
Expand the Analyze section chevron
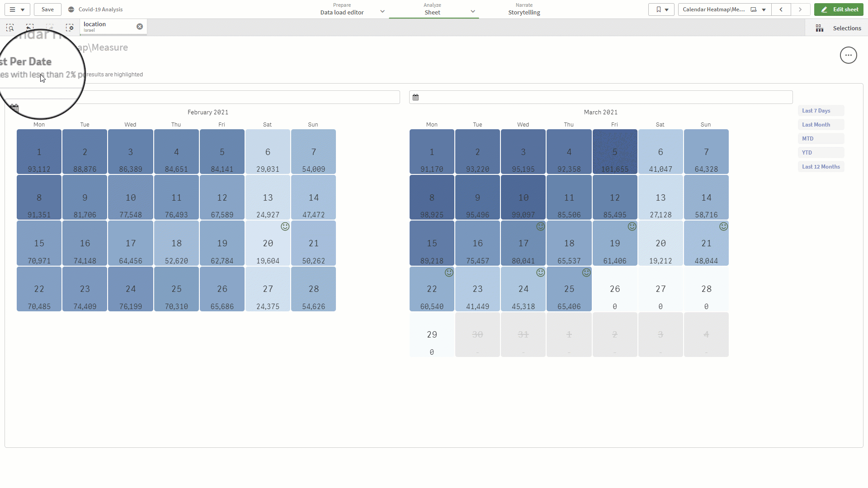pyautogui.click(x=473, y=11)
